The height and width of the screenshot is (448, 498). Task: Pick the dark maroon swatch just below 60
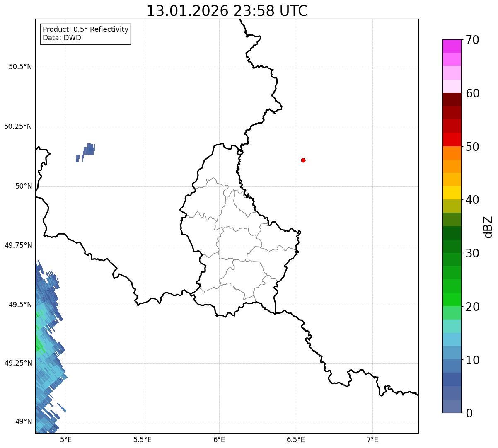[x=452, y=99]
